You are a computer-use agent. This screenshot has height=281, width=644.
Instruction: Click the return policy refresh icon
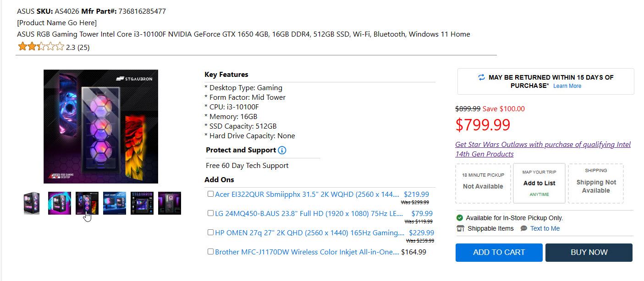click(x=481, y=77)
